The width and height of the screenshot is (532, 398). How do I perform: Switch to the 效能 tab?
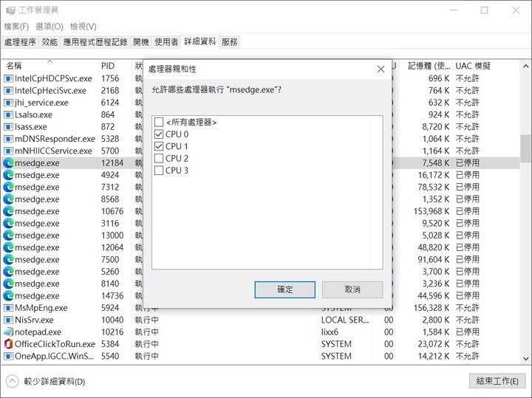(50, 42)
